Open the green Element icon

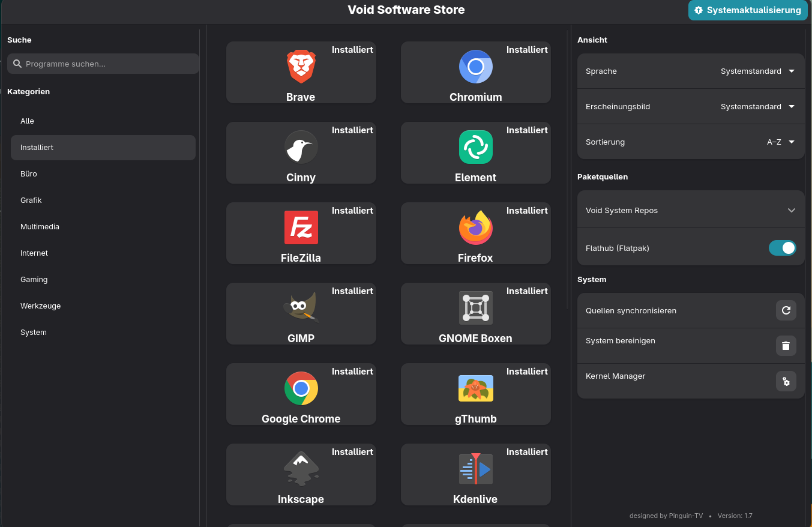coord(476,147)
